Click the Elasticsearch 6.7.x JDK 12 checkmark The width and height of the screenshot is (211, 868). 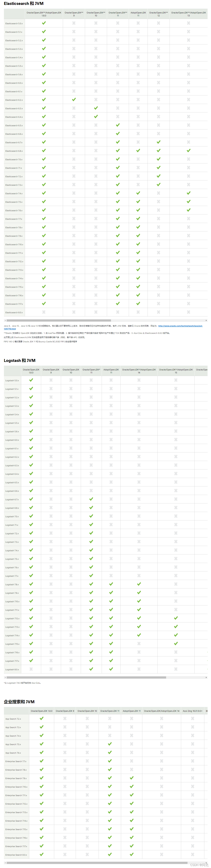(158, 142)
